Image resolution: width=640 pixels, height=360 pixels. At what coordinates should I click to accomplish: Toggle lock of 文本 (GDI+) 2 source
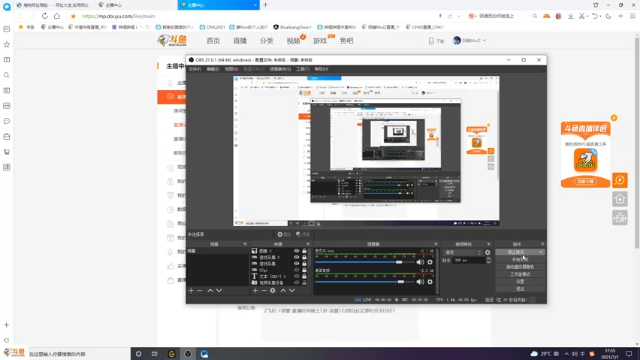(x=304, y=276)
